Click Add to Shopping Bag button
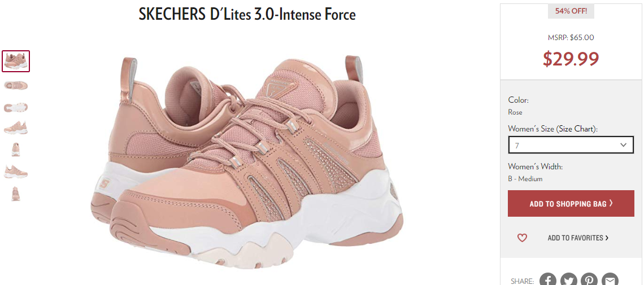This screenshot has width=644, height=285. 571,203
